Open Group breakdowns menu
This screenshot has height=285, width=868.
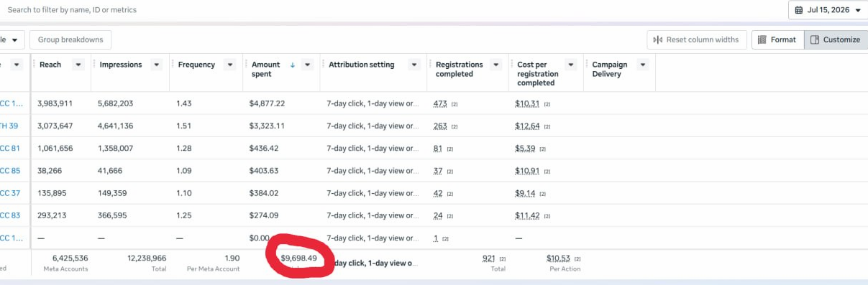point(70,39)
